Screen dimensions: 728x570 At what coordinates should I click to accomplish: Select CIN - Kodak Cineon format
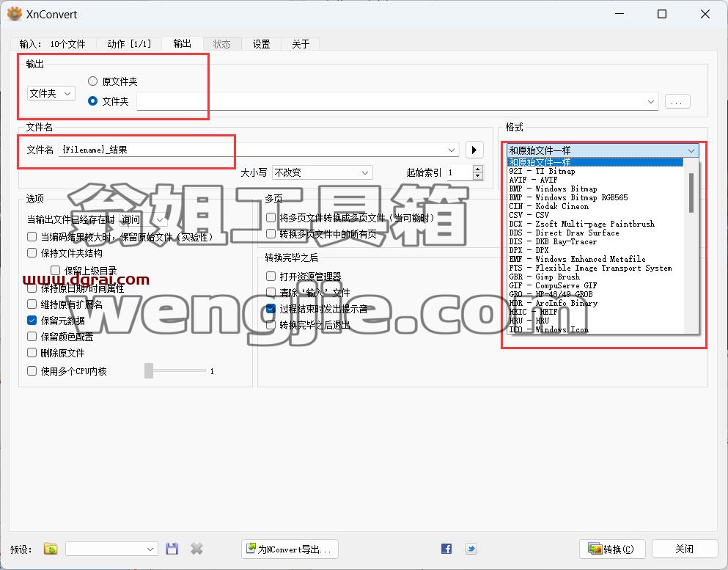[x=595, y=206]
